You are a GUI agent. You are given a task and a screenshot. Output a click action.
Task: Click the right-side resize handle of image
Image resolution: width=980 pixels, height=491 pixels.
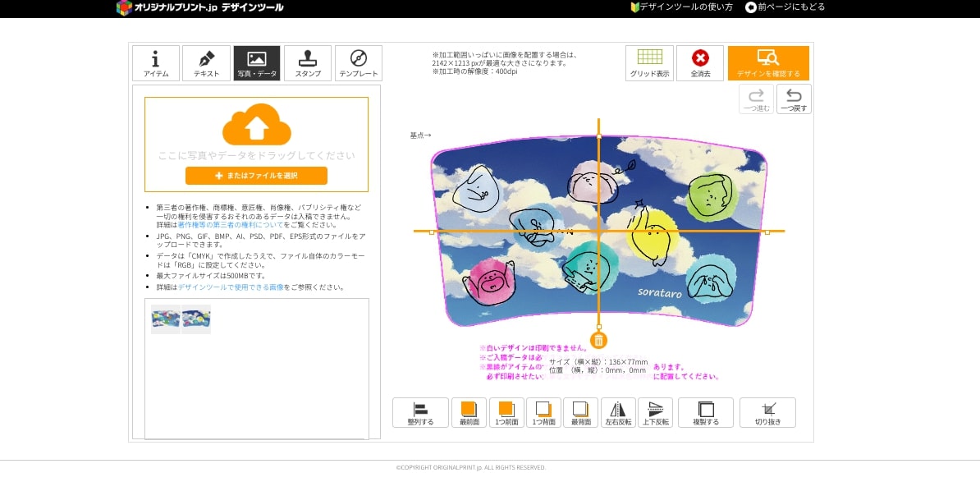(x=767, y=232)
